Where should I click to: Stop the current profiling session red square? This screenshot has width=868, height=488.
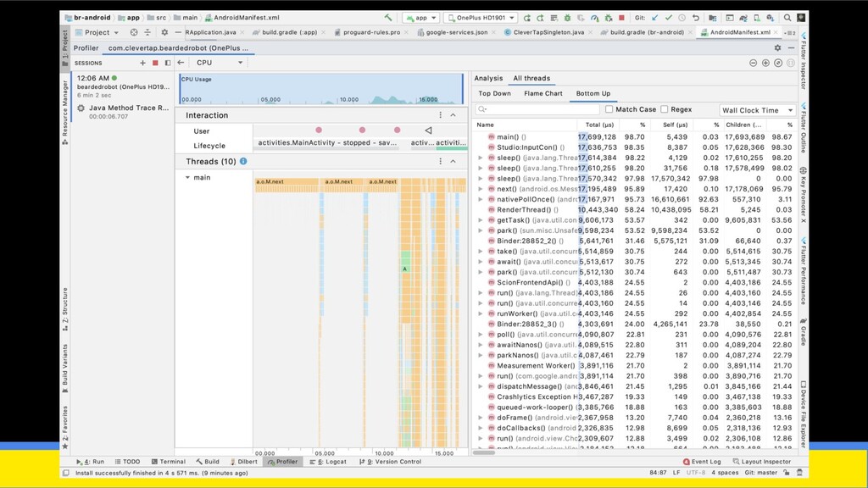click(x=156, y=63)
